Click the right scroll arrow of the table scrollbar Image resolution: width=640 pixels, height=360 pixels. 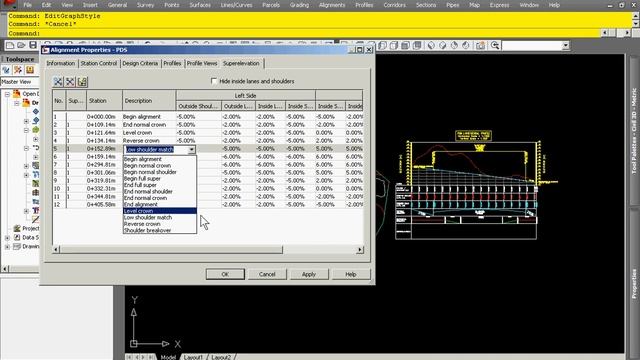(x=360, y=249)
